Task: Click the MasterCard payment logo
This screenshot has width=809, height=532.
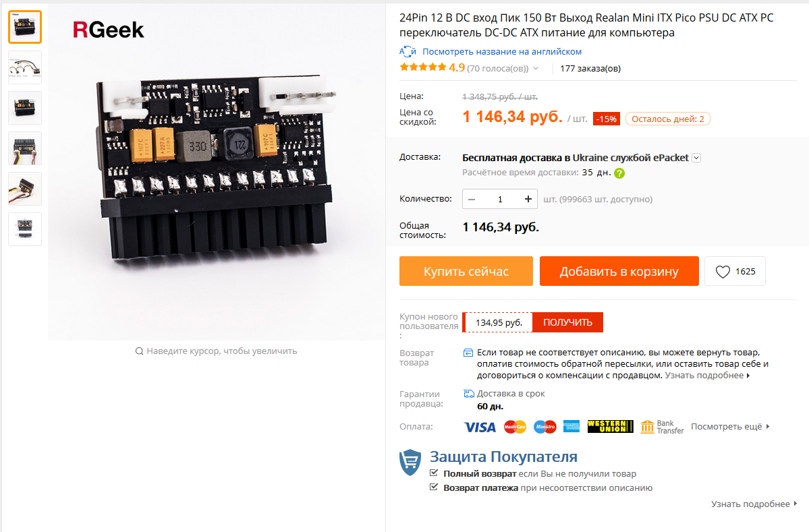Action: [x=515, y=427]
